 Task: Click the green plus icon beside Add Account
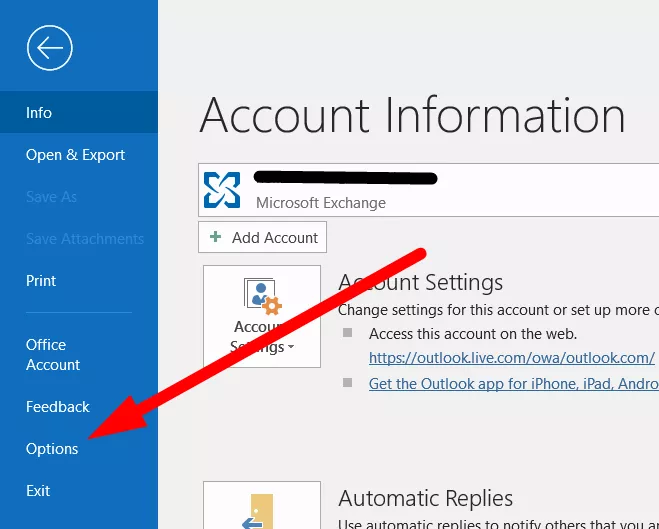[x=216, y=237]
